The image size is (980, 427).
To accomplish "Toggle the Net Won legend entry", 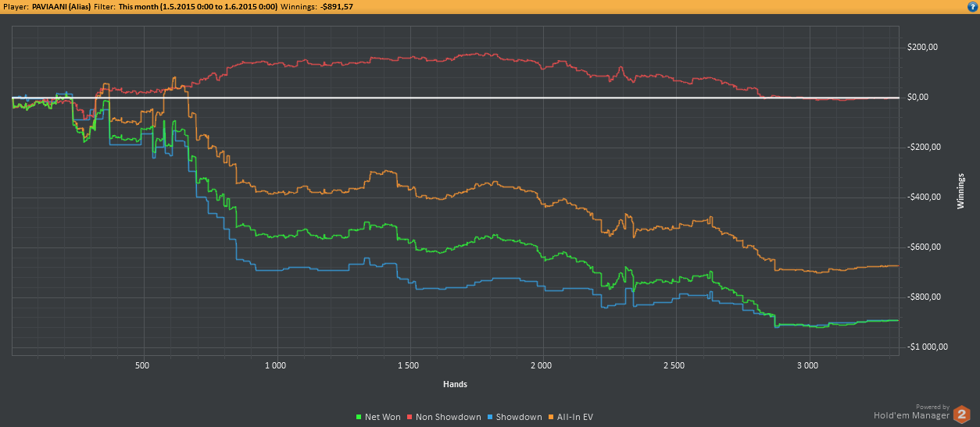I will click(378, 417).
